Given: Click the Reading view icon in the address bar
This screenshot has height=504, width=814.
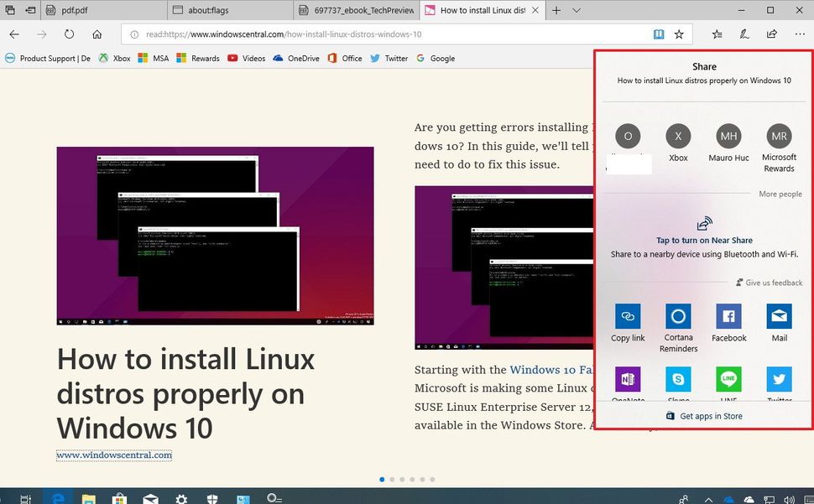Looking at the screenshot, I should [x=659, y=34].
